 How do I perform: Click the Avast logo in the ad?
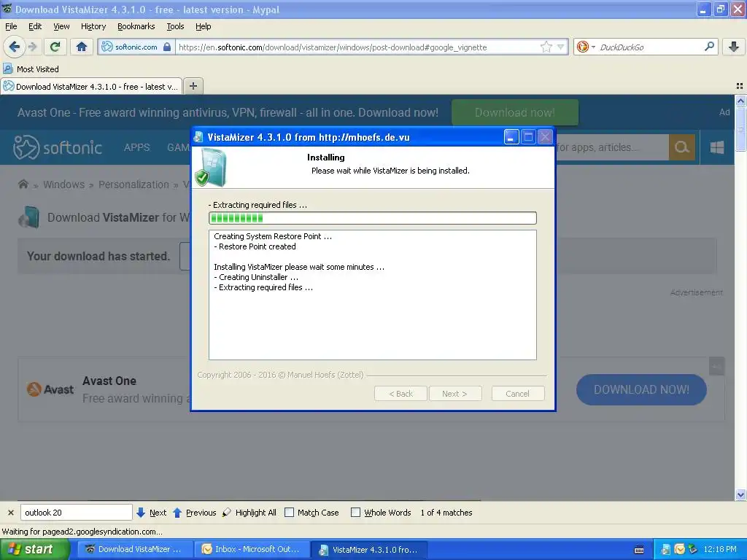point(50,389)
